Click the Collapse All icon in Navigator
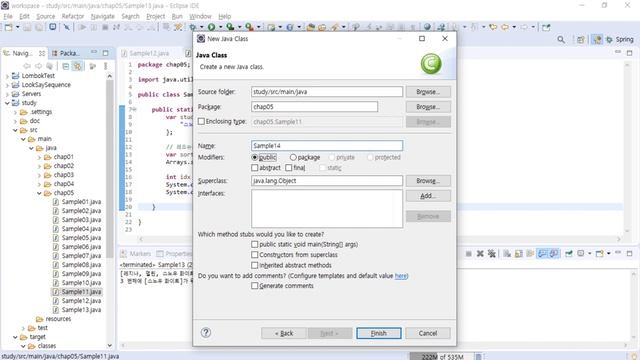 tap(66, 66)
